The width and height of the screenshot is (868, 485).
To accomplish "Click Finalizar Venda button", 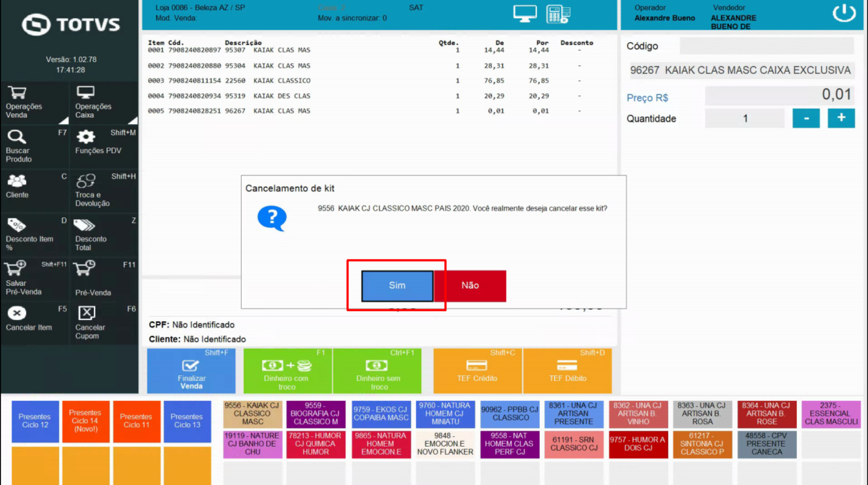I will coord(191,371).
